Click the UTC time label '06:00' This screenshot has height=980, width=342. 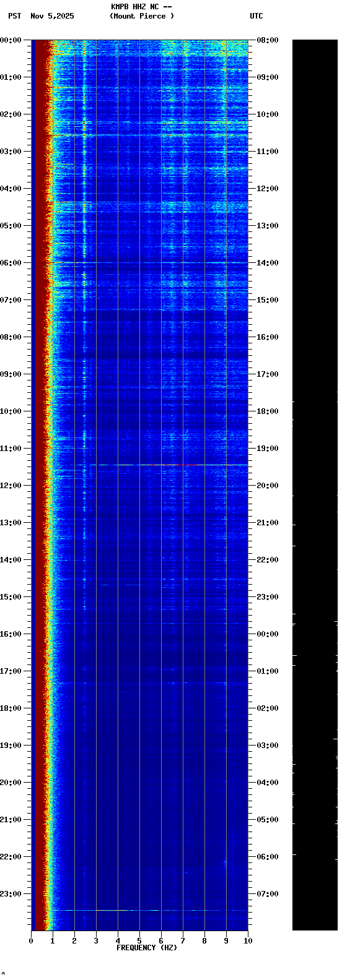pos(268,857)
